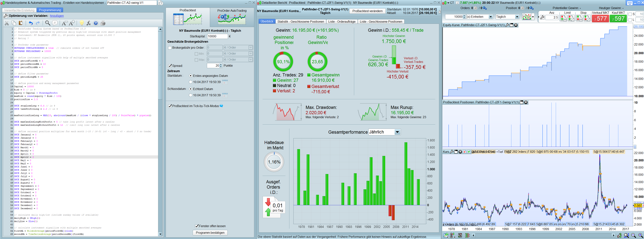Image resolution: width=644 pixels, height=239 pixels.
Task: Expand the Täglich timeframe dropdown
Action: pos(517,17)
